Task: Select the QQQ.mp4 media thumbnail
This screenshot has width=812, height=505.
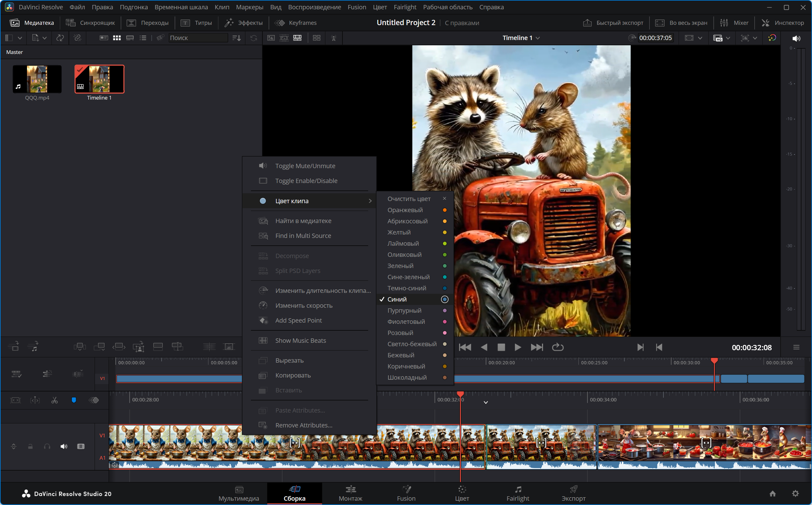Action: 37,79
